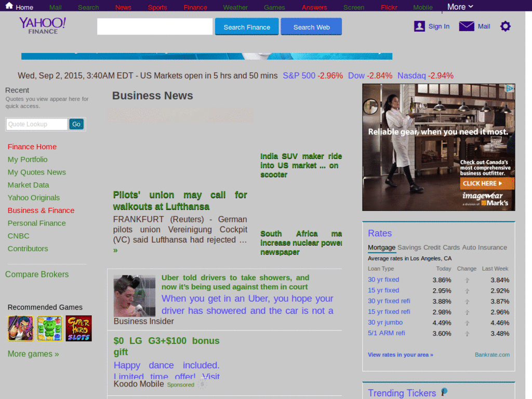This screenshot has width=532, height=399.
Task: Open Personal Finance in sidebar
Action: 37,223
